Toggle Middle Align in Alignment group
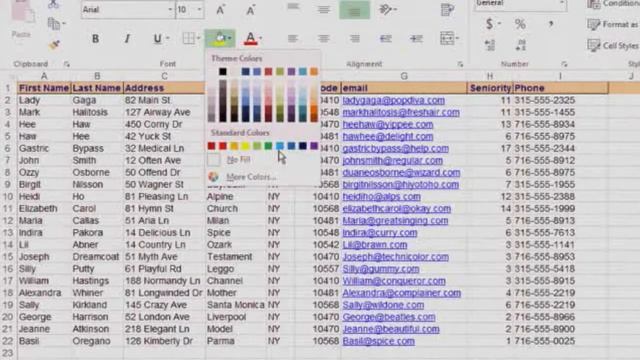The height and width of the screenshot is (360, 640). click(324, 9)
